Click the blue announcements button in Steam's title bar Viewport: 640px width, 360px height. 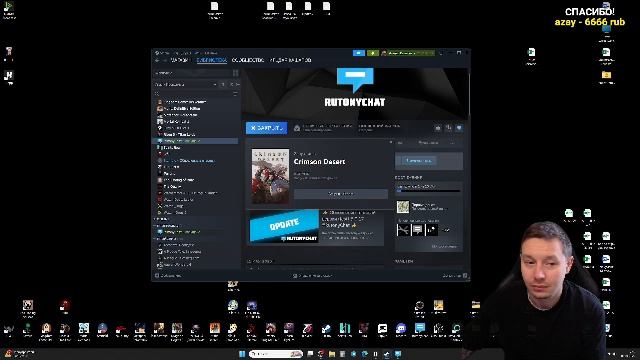(359, 53)
